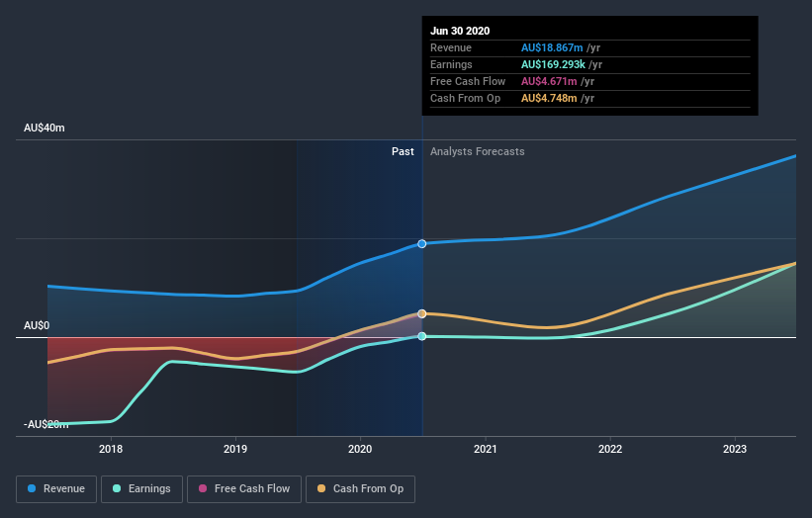
Task: Click the 'Jun 30 2020' tooltip date
Action: (460, 31)
